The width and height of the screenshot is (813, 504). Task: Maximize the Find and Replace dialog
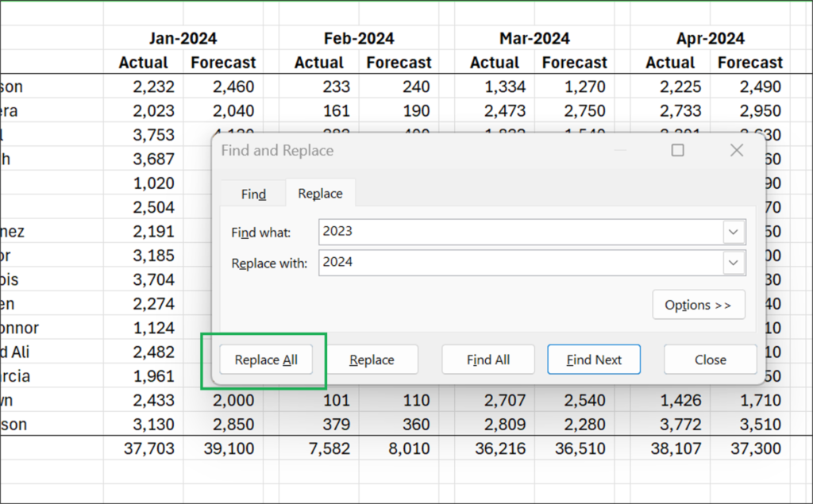click(x=677, y=150)
